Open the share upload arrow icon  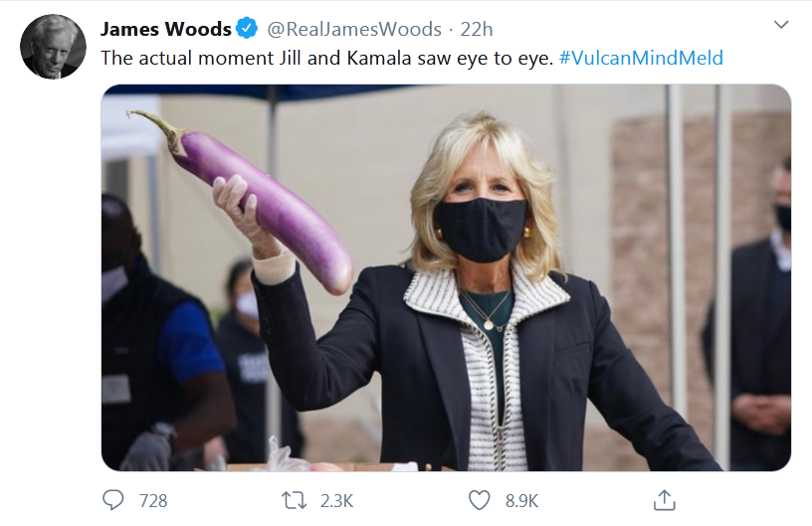pyautogui.click(x=664, y=500)
